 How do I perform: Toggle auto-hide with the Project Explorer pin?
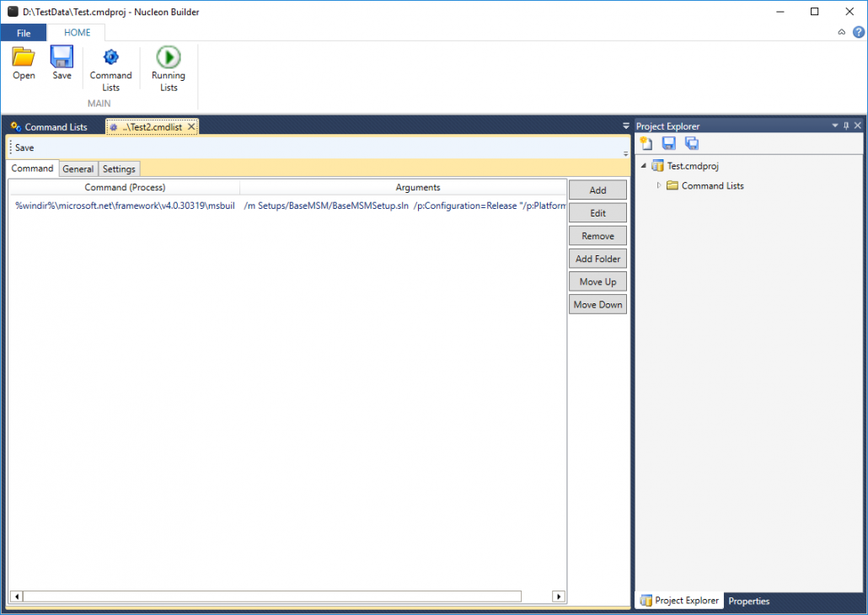[846, 126]
